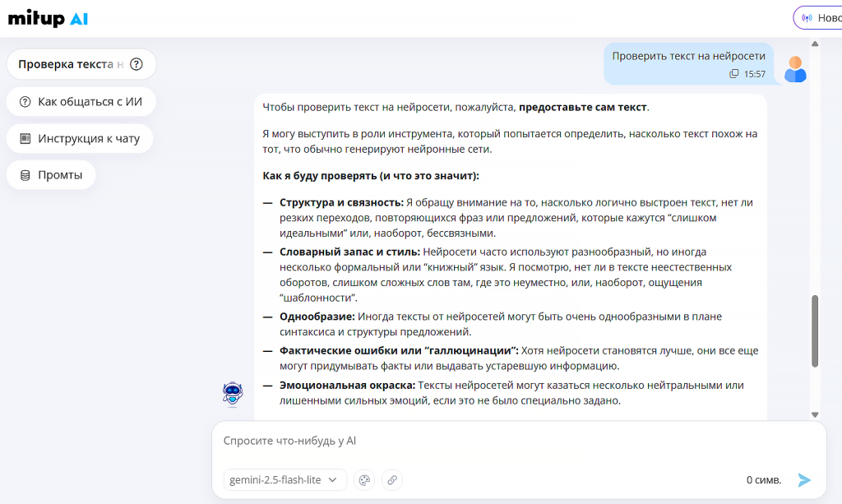
Task: Click heading Как я буду проверять
Action: coord(371,175)
